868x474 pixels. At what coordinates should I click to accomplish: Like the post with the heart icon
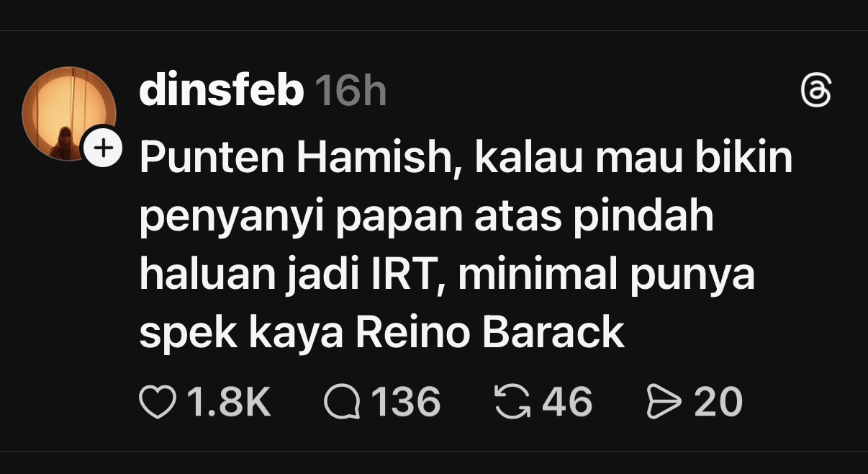click(157, 402)
